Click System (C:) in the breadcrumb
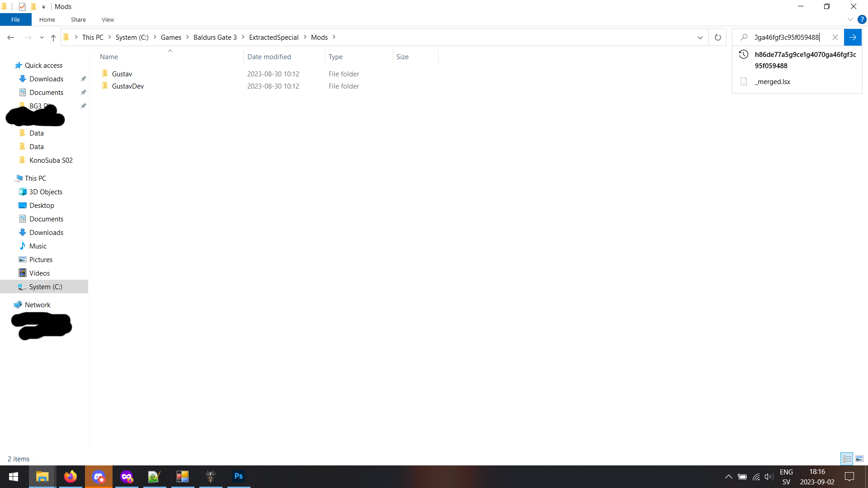Screen dimensions: 868x488 [x=132, y=38]
